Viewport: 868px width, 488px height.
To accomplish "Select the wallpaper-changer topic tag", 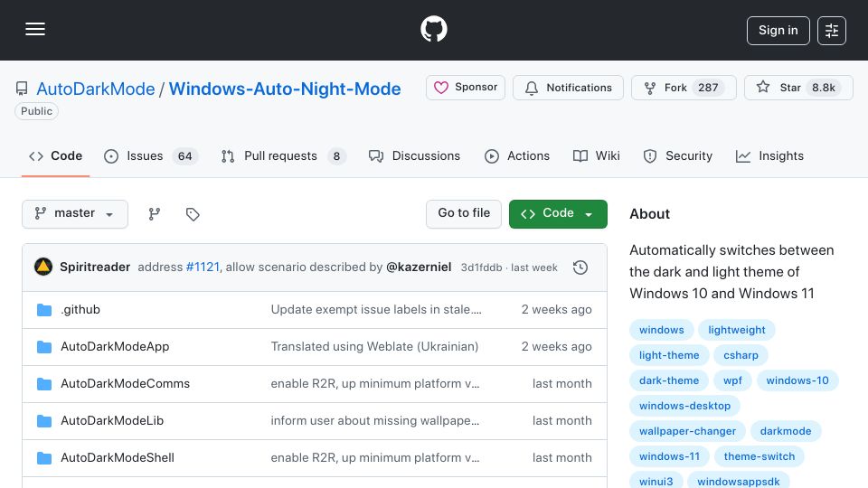I will coord(687,432).
